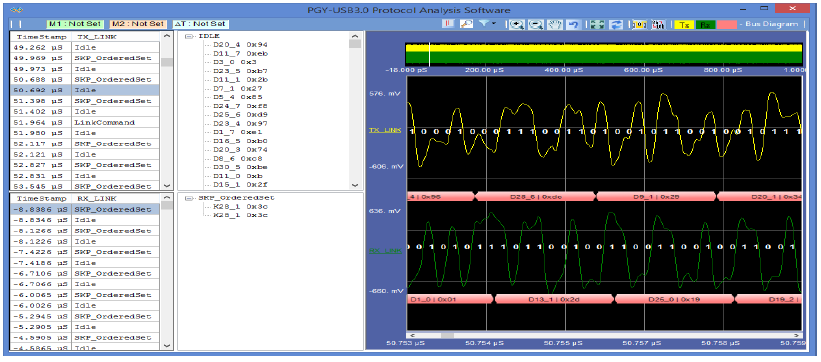Viewport: 821px width, 362px height.
Task: Select the 52.117 µS SKP_OrderedSet row
Action: (x=84, y=144)
